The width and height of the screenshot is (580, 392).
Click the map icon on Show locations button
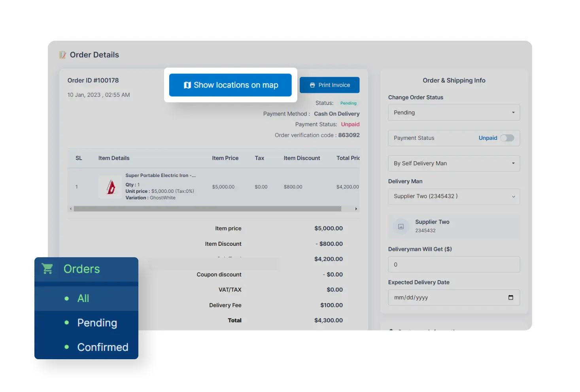point(187,85)
